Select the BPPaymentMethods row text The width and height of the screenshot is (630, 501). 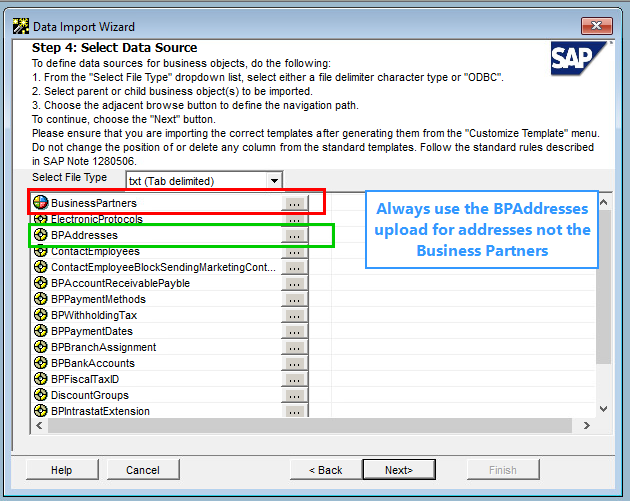(x=98, y=299)
